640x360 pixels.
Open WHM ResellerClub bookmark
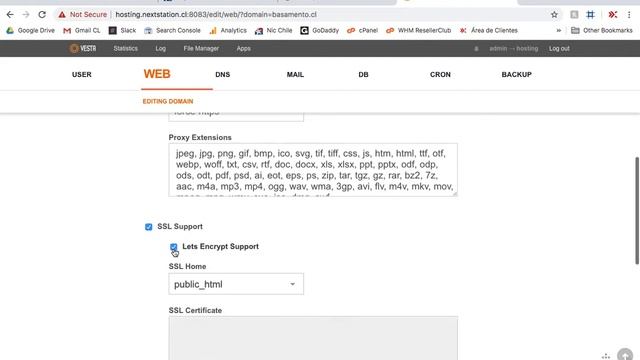418,30
